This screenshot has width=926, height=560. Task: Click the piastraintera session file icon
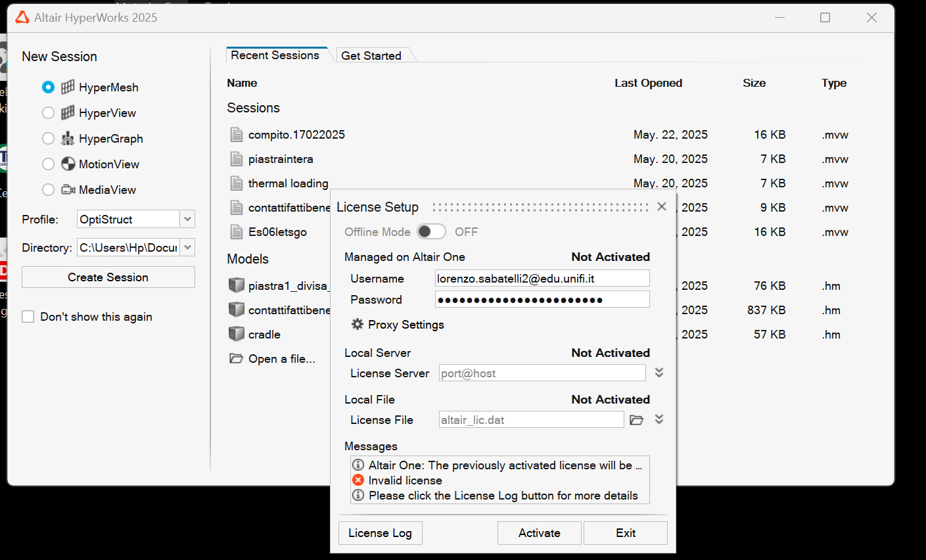tap(237, 159)
